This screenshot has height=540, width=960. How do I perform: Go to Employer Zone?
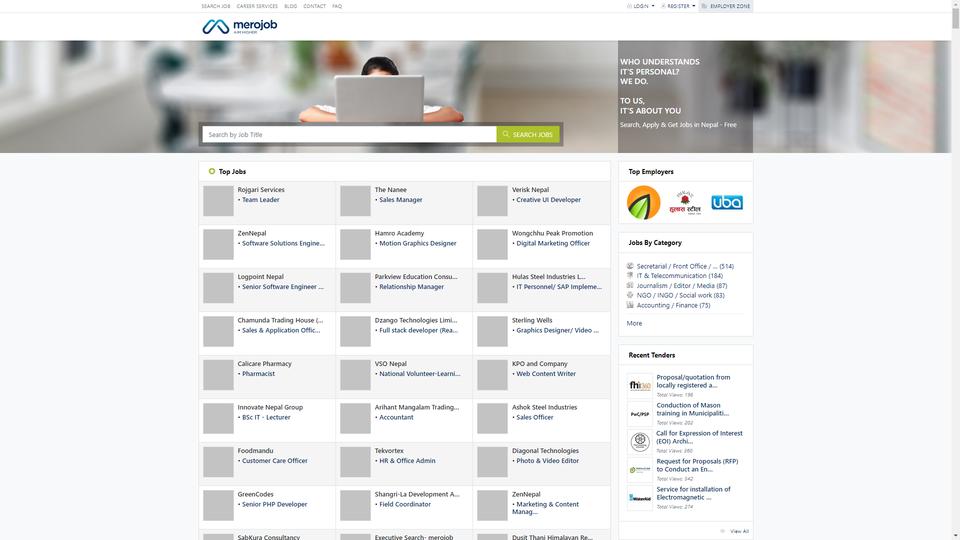click(x=726, y=6)
